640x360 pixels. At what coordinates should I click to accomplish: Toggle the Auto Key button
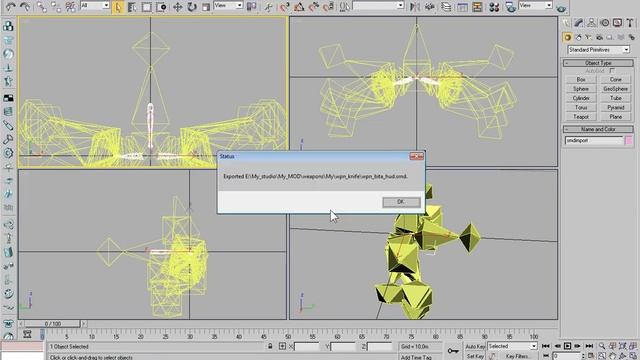(475, 347)
